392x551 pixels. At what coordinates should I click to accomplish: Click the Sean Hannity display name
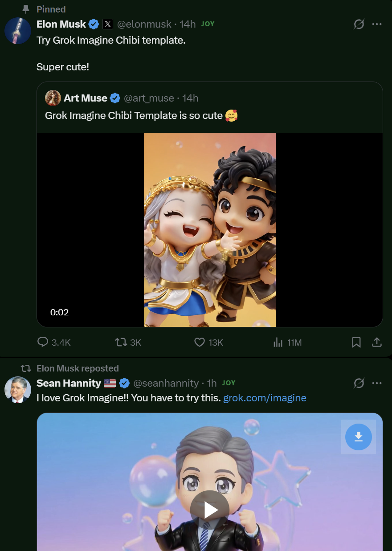[69, 383]
